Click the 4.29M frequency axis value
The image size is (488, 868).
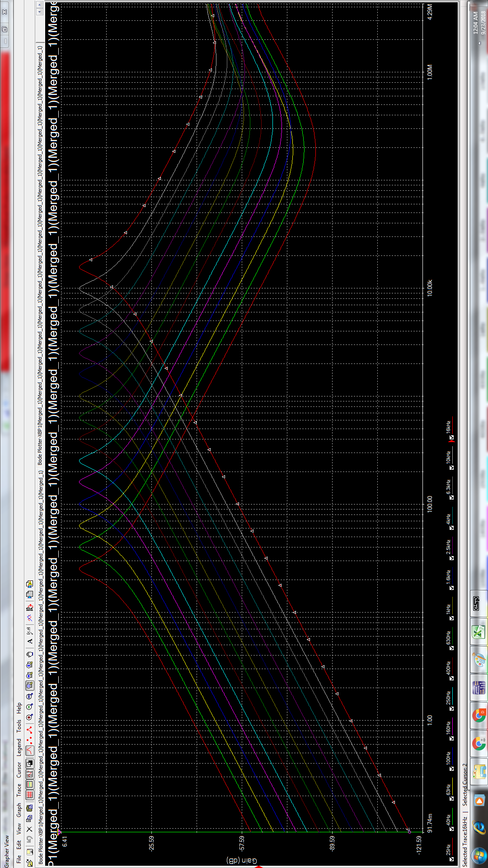click(x=430, y=11)
